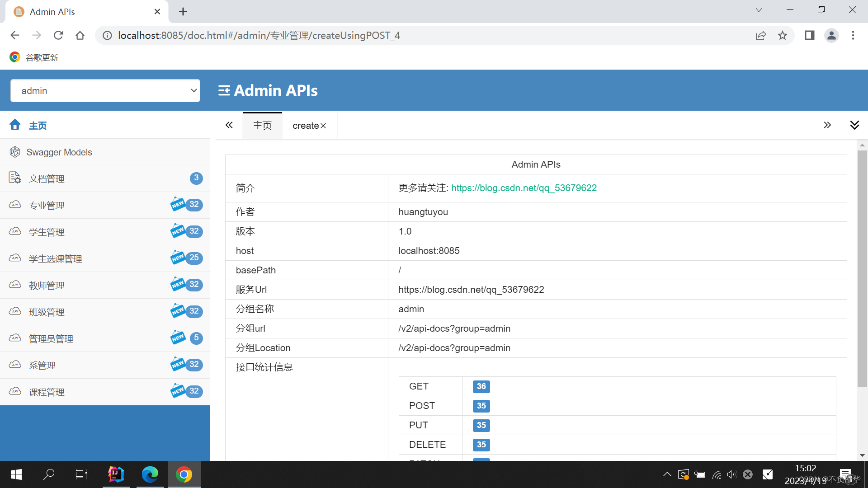The height and width of the screenshot is (488, 868).
Task: Open the 专业管理 API group
Action: [x=47, y=205]
